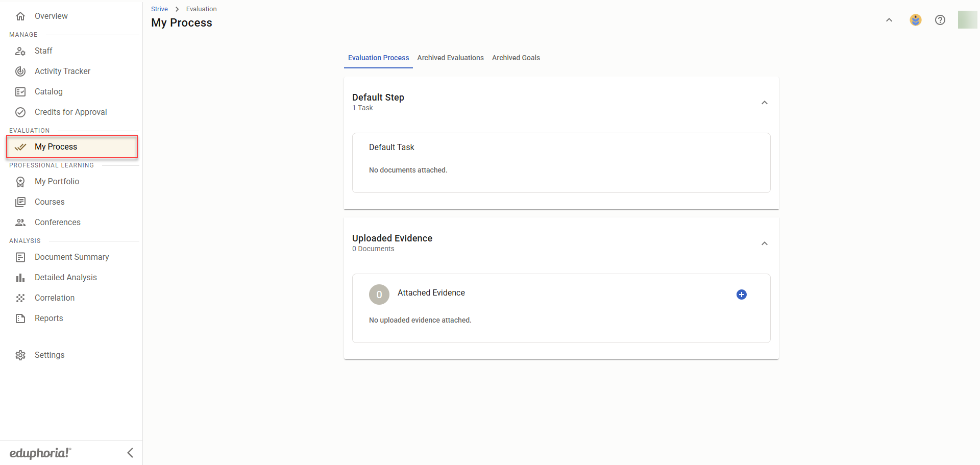Switch to Archived Goals tab
The width and height of the screenshot is (980, 465).
tap(516, 58)
